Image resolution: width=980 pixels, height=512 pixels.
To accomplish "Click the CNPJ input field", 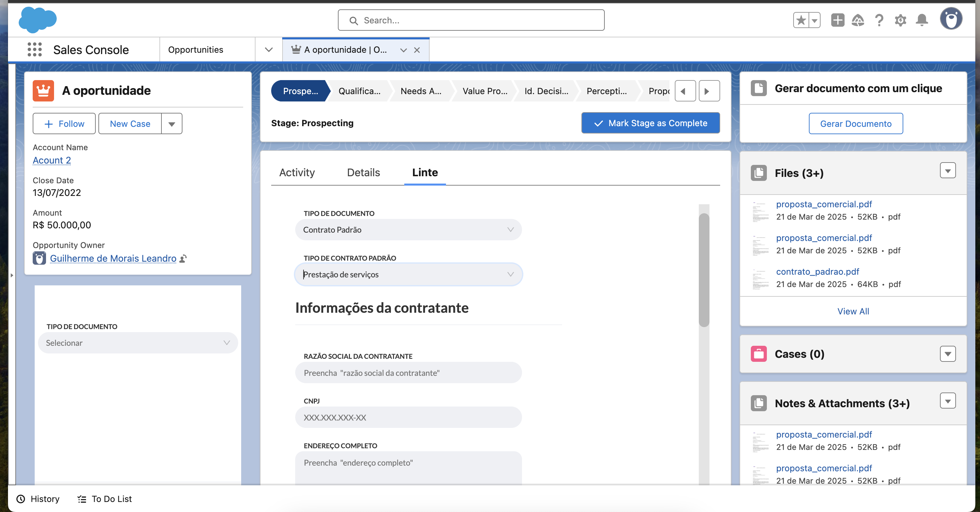I will click(408, 417).
